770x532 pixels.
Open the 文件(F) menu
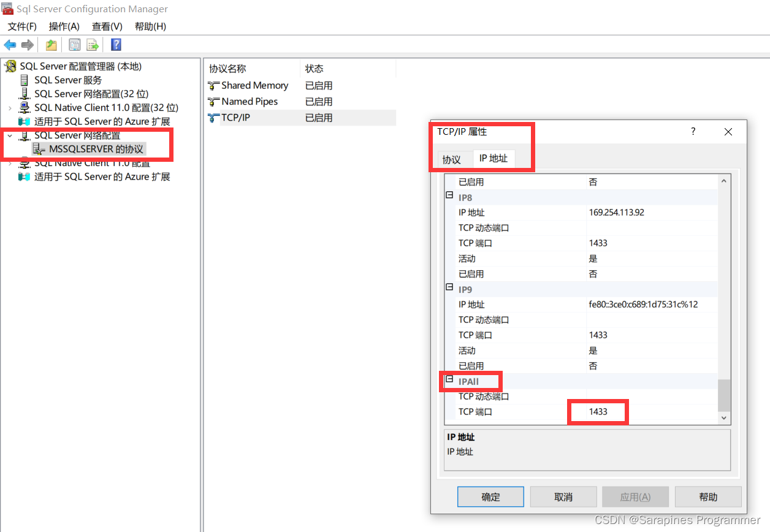point(22,26)
